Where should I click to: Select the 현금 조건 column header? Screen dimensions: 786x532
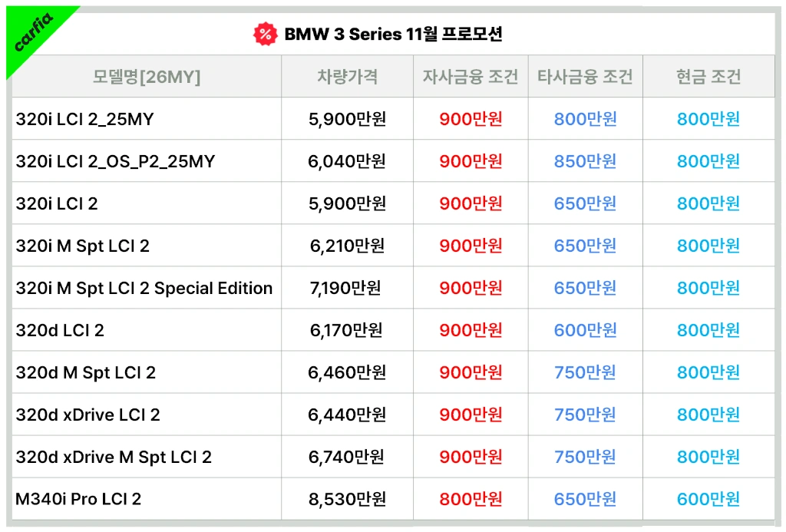tap(708, 77)
